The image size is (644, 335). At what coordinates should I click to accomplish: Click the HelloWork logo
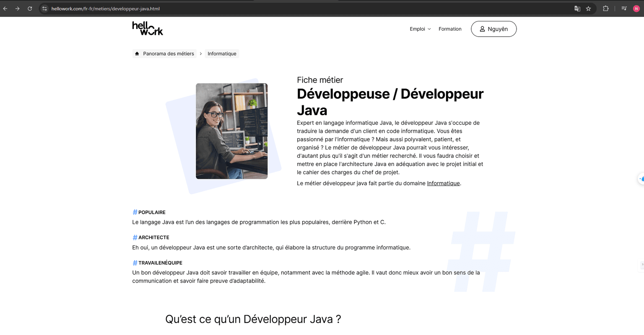148,29
